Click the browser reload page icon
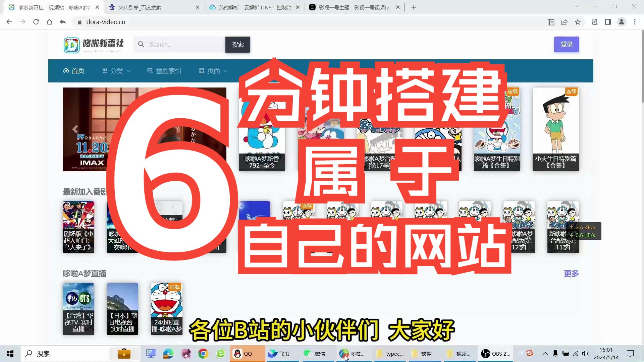 pyautogui.click(x=36, y=22)
